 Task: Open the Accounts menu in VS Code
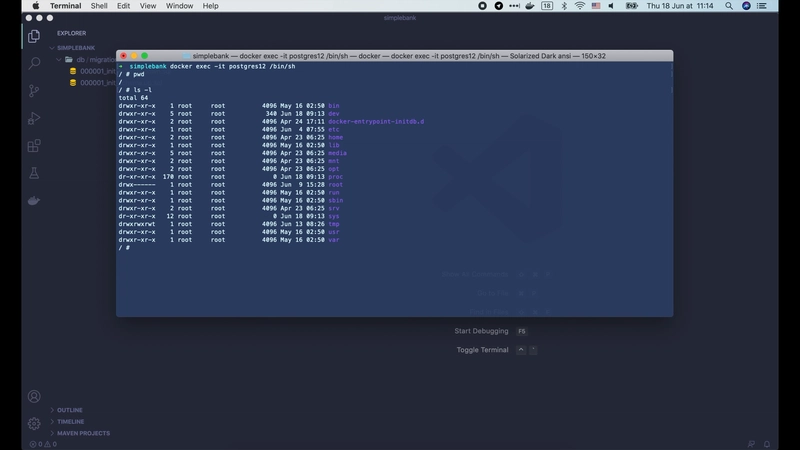34,396
